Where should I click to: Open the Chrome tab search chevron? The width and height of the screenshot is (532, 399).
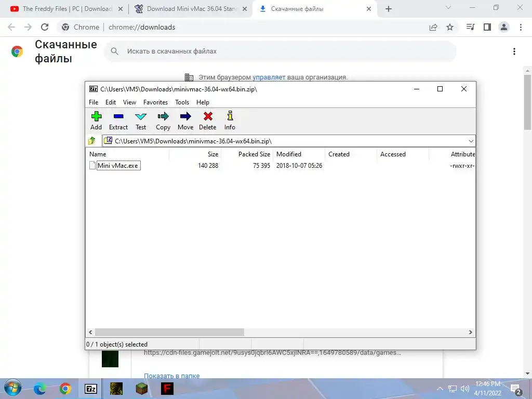tap(448, 7)
